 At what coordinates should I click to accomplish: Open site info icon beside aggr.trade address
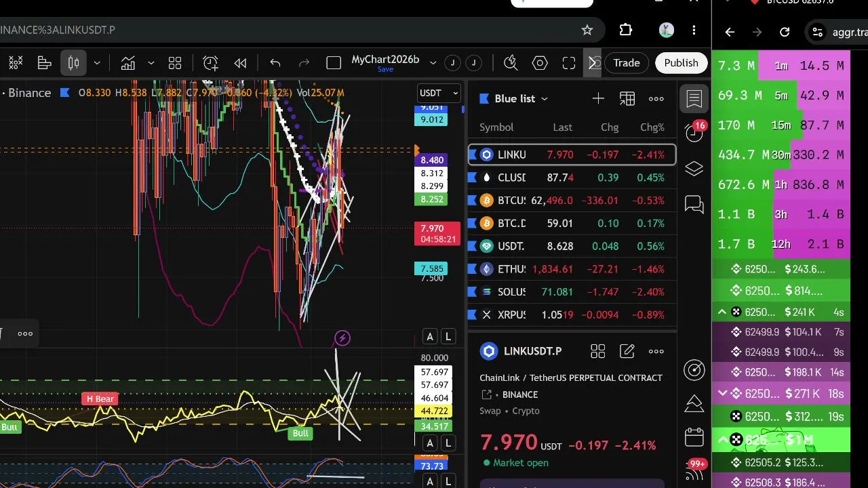click(x=818, y=32)
